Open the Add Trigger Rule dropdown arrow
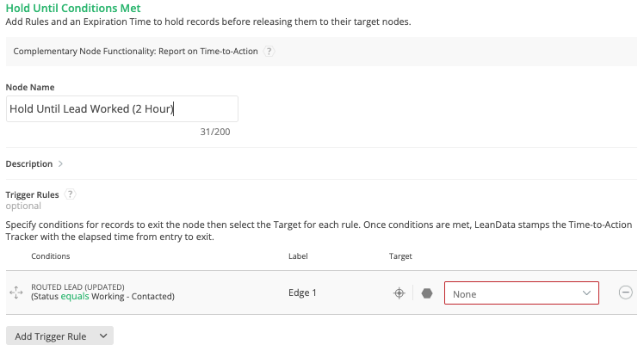 [x=103, y=336]
